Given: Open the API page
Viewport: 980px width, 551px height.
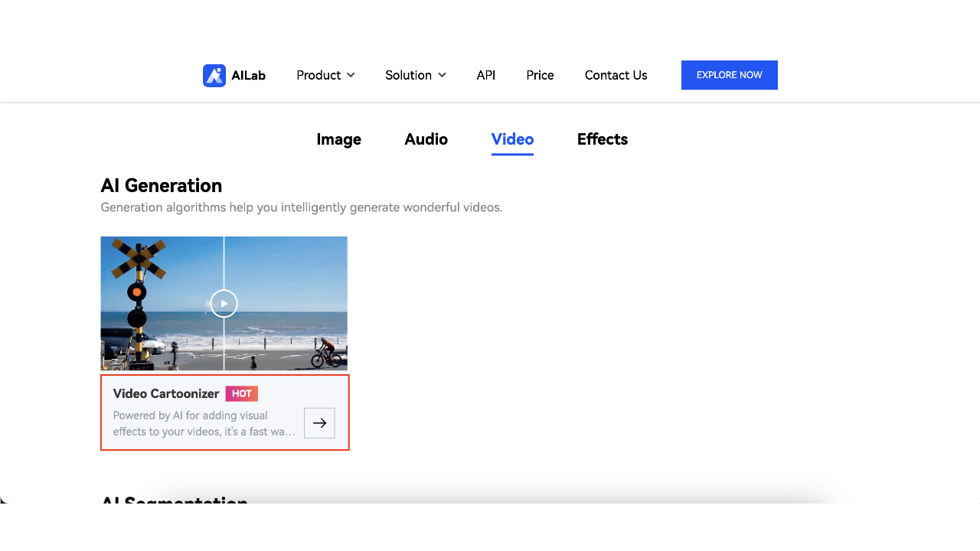Looking at the screenshot, I should coord(485,75).
